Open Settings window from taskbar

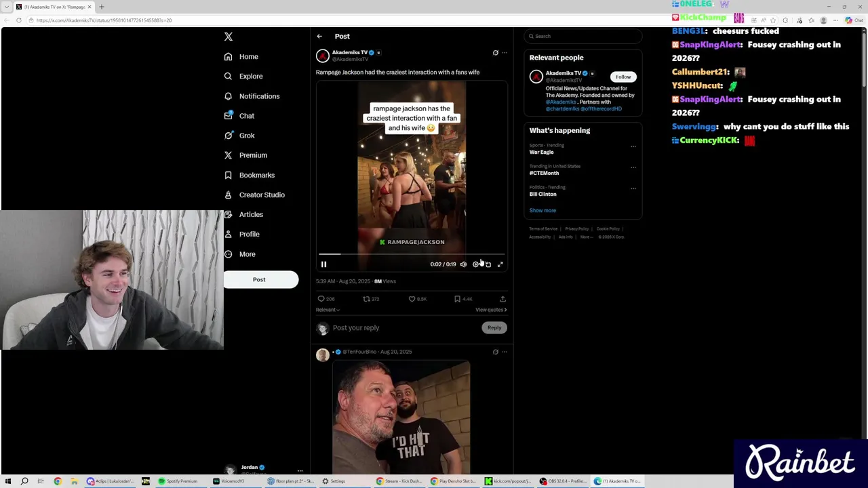334,481
